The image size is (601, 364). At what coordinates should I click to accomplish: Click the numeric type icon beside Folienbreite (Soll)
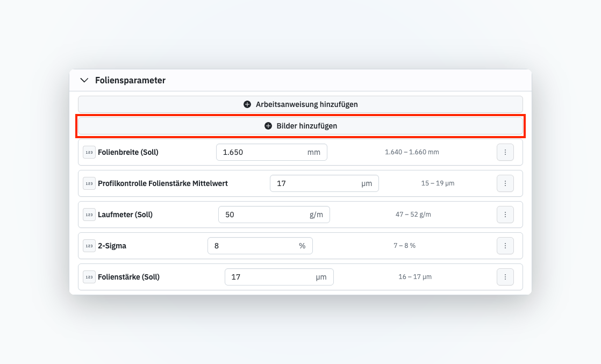[89, 152]
